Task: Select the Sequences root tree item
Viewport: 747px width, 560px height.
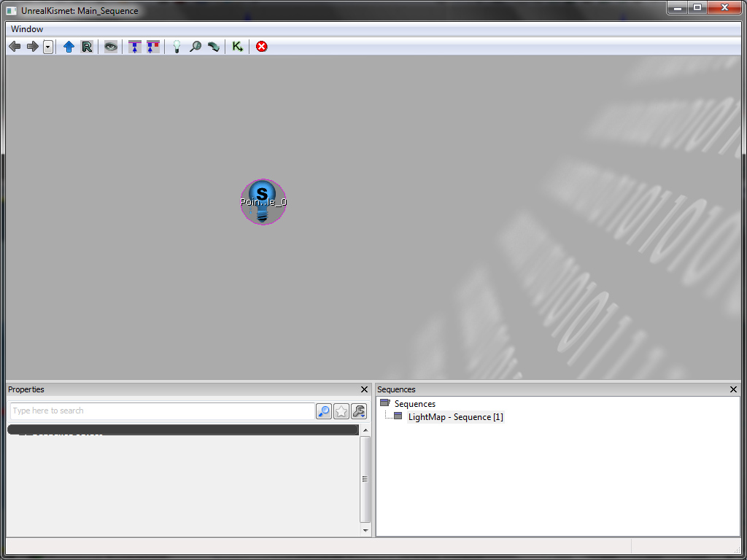Action: coord(415,404)
